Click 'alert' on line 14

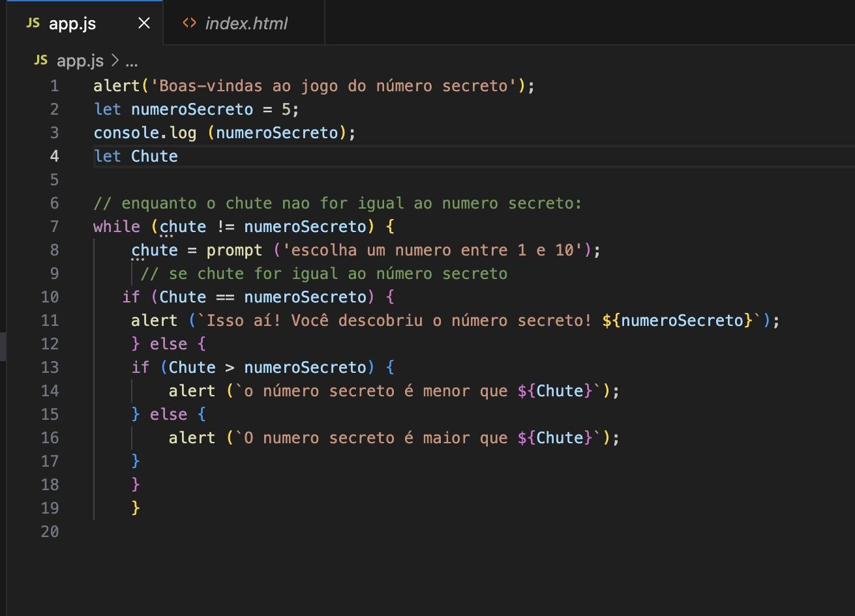pos(192,391)
